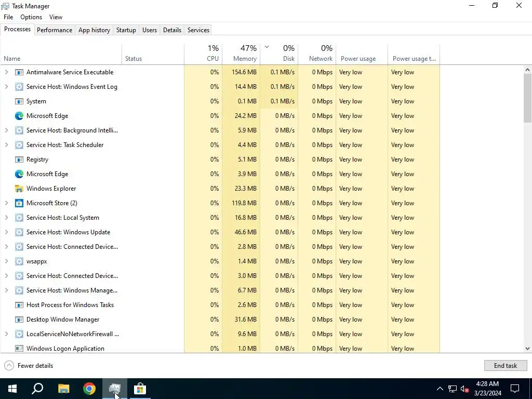Expand Service Host: Windows Update group
Image resolution: width=532 pixels, height=399 pixels.
(6, 232)
